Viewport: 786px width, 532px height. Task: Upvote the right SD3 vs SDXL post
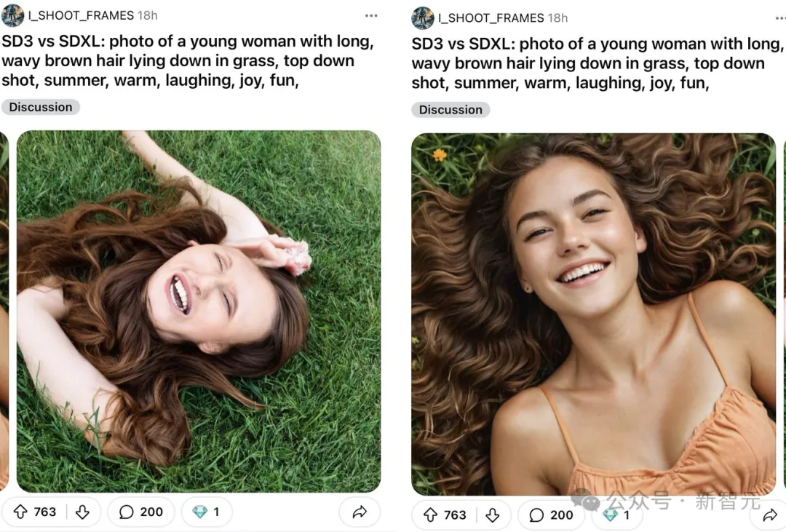431,515
